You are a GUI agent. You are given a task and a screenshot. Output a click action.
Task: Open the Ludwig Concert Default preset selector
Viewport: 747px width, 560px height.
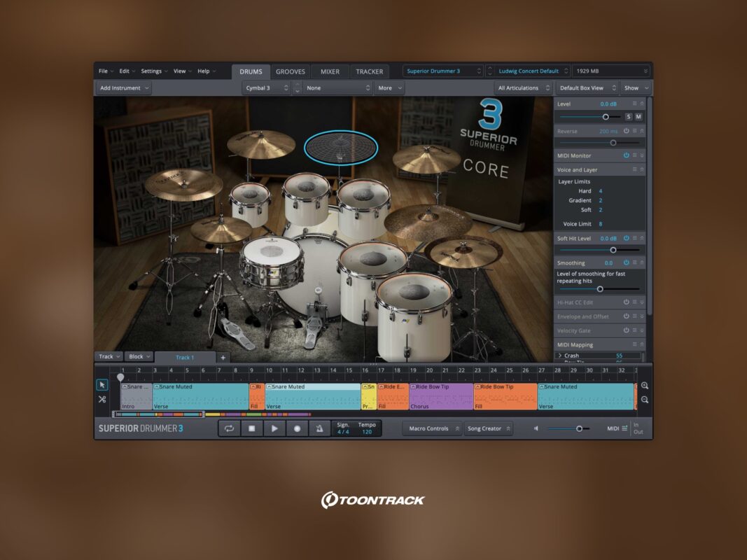pos(533,71)
